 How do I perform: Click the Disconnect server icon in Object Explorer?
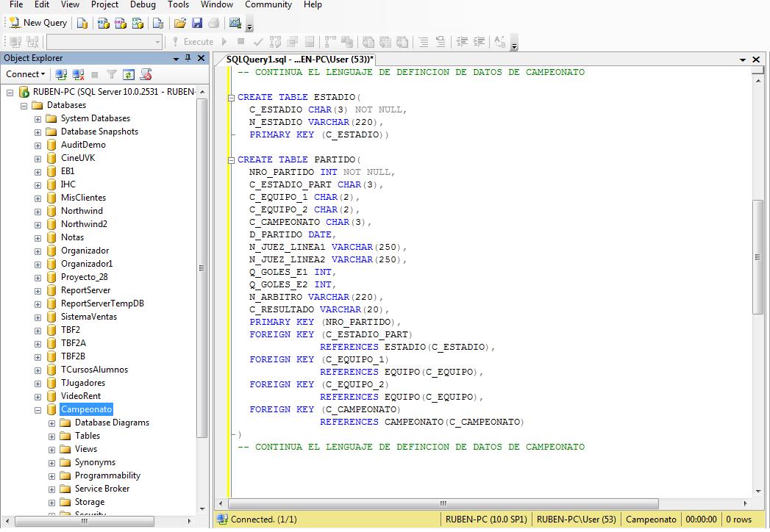[x=77, y=73]
